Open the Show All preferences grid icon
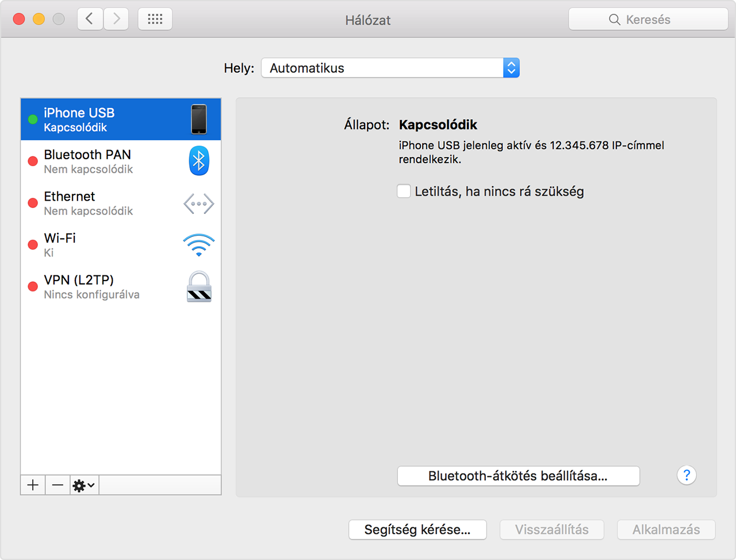 coord(155,18)
